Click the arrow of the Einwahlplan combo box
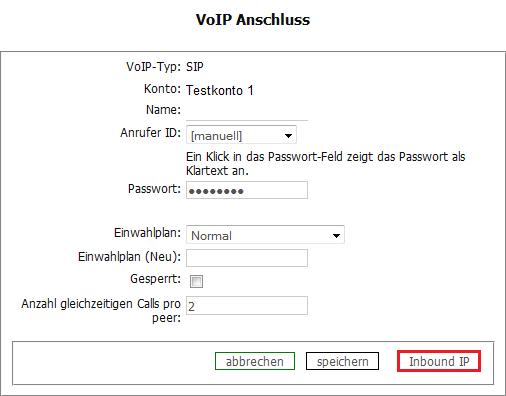The height and width of the screenshot is (396, 506). coord(336,236)
